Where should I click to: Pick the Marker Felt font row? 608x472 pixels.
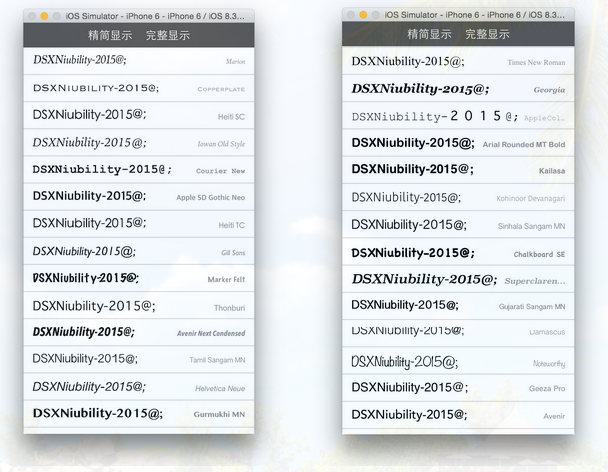coord(138,278)
